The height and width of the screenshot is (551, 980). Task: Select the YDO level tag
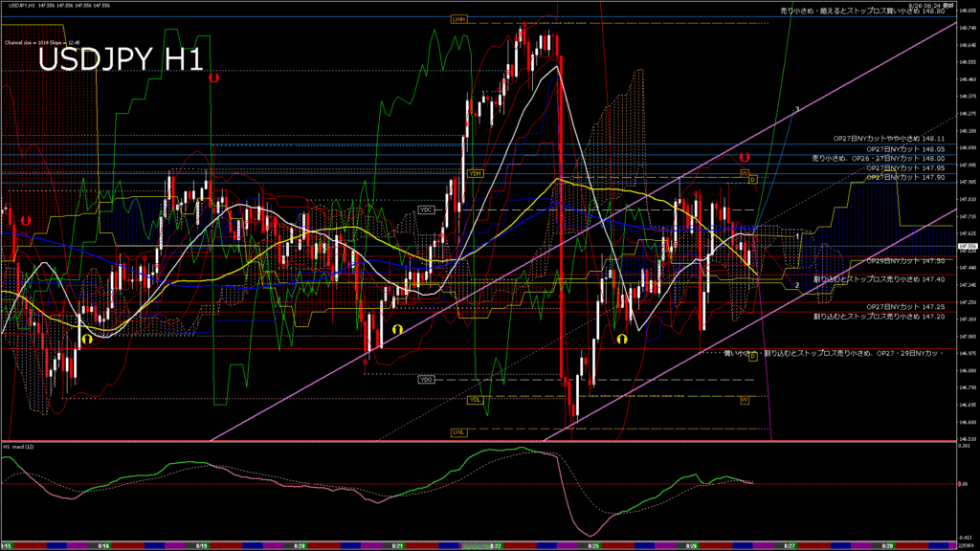pos(426,380)
